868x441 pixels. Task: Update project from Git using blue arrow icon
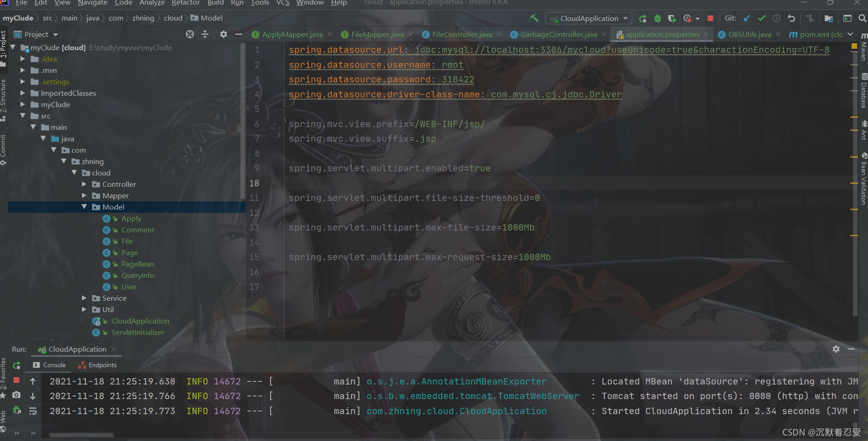pyautogui.click(x=746, y=18)
